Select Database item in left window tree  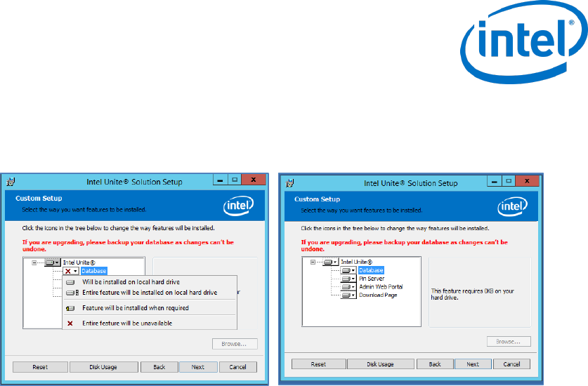click(93, 271)
